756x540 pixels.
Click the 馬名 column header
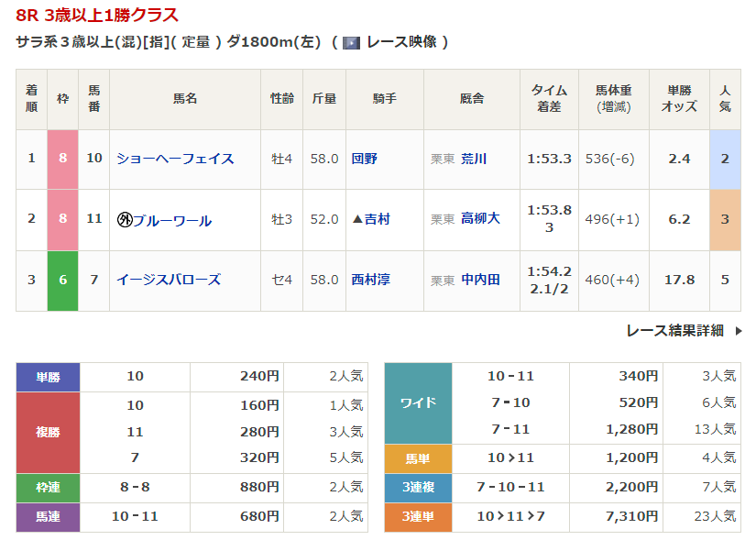(x=185, y=98)
